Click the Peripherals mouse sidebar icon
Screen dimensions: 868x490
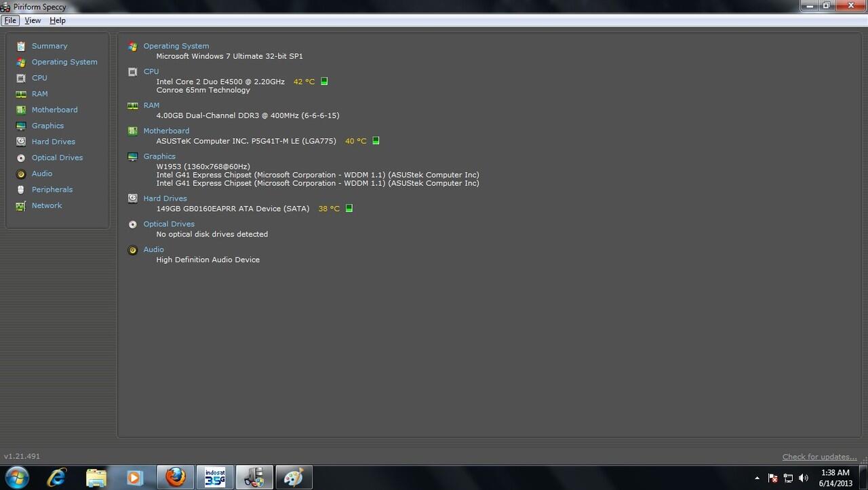coord(21,190)
